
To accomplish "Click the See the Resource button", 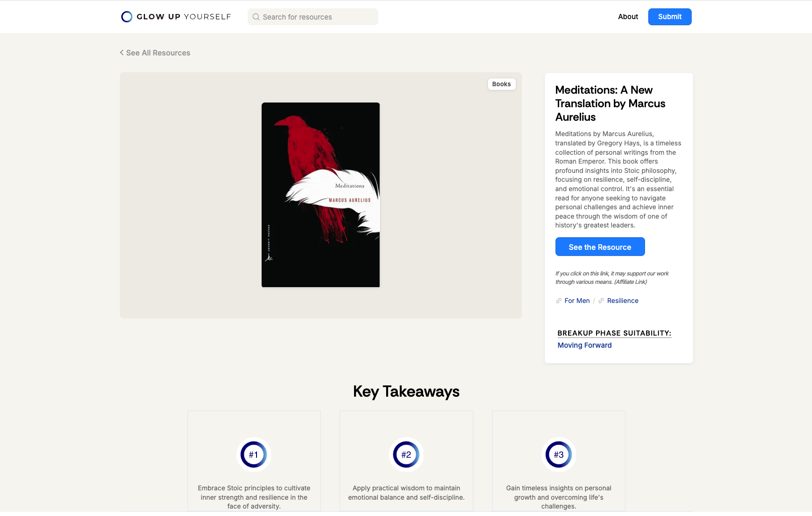I will pyautogui.click(x=600, y=247).
